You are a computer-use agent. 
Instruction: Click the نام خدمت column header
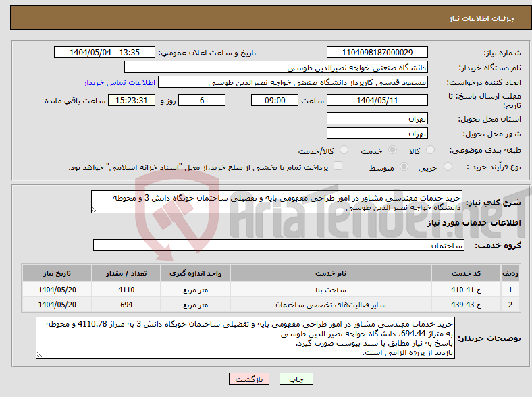[x=331, y=273]
